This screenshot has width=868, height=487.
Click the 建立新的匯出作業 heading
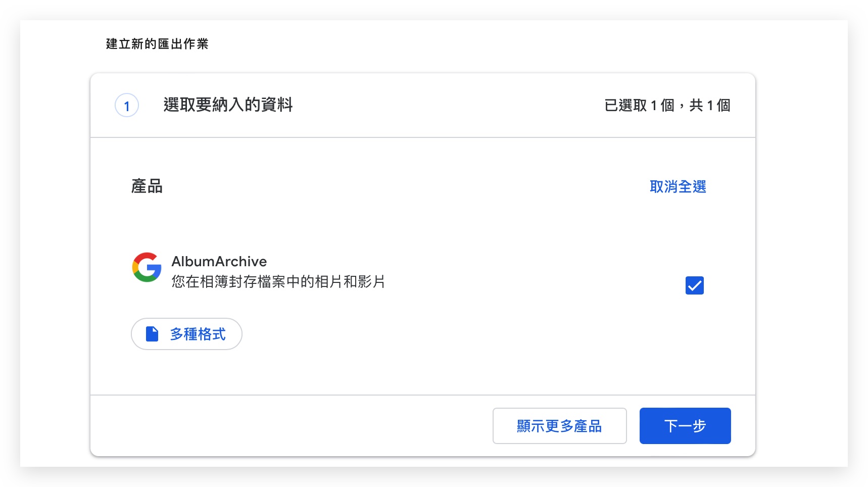click(157, 44)
